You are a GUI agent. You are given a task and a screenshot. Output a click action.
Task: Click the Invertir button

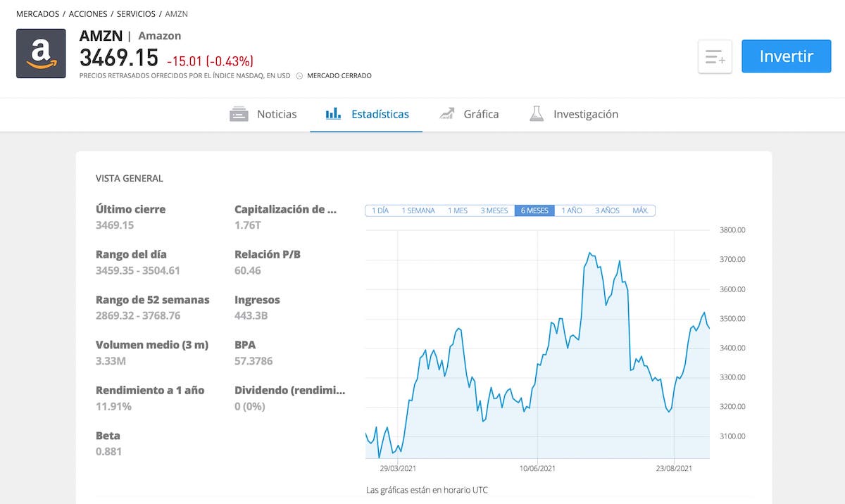click(x=786, y=56)
